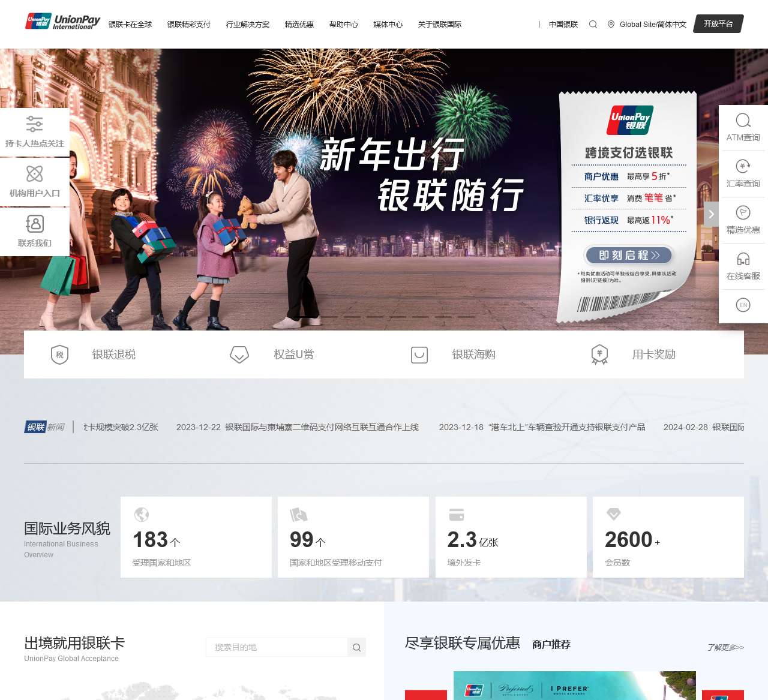Click the 新年出行 银联随行 banner headline
Screen dimensions: 768x700
coord(421,175)
